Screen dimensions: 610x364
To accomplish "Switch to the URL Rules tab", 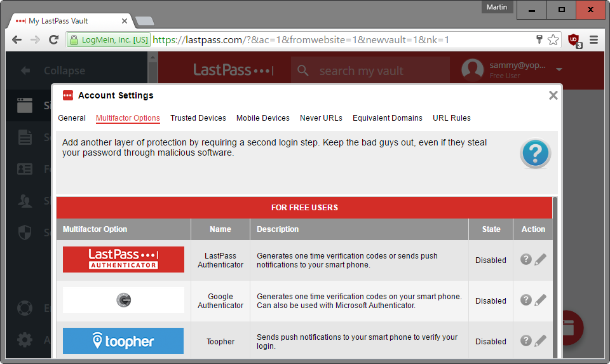I will 452,118.
